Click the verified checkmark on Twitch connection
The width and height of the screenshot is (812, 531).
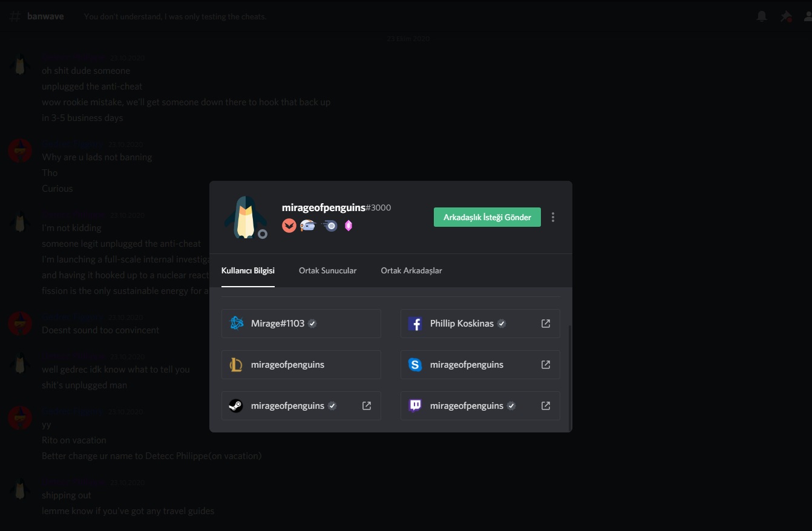pos(511,406)
